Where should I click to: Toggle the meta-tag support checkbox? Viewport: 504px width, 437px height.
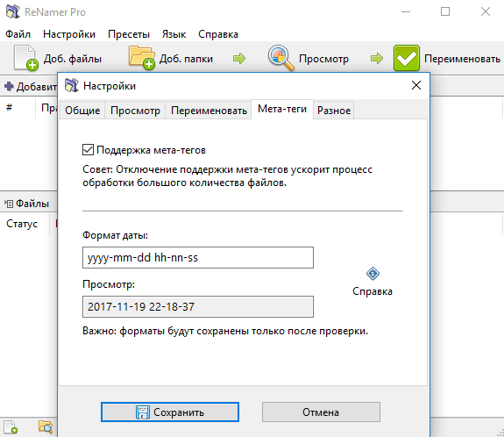pos(88,150)
